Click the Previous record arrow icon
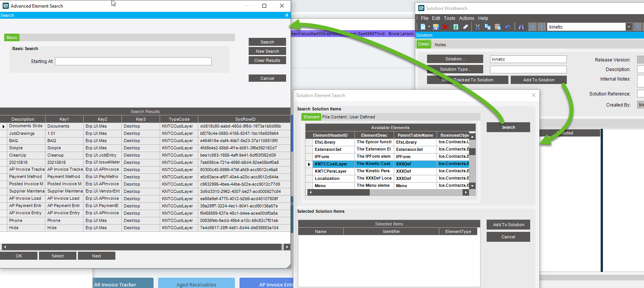This screenshot has width=644, height=288. coord(541,27)
